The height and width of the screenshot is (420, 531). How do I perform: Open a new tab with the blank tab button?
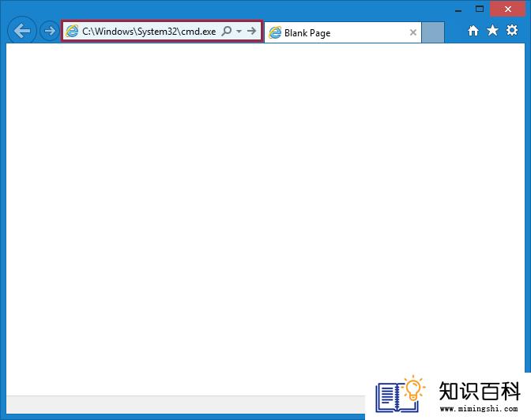point(433,32)
